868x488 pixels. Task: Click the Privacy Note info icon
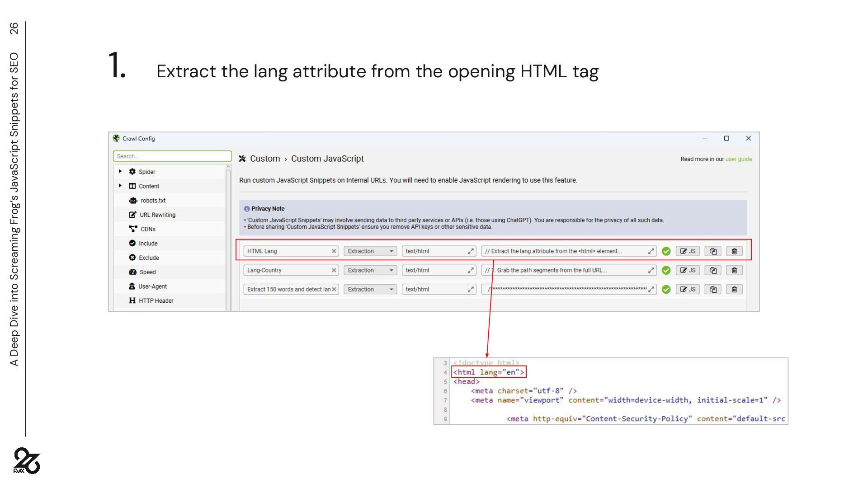(x=247, y=209)
